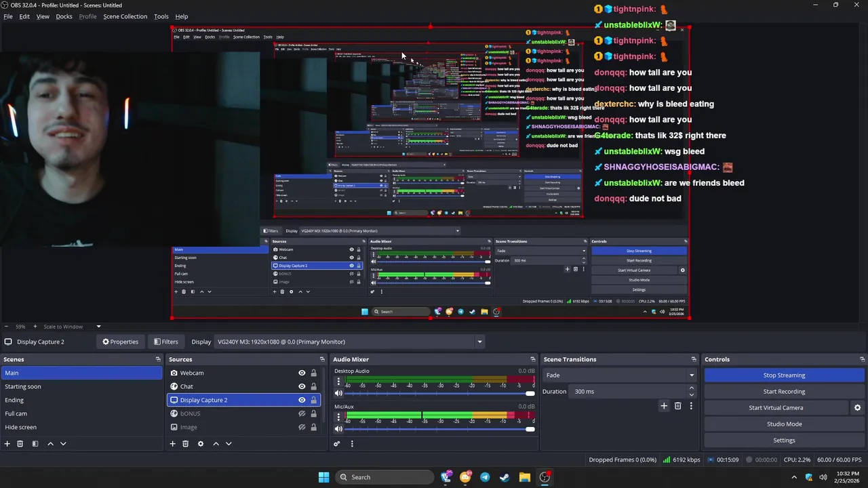Add a scene transition with plus icon
Screen dimensions: 868x488
664,405
